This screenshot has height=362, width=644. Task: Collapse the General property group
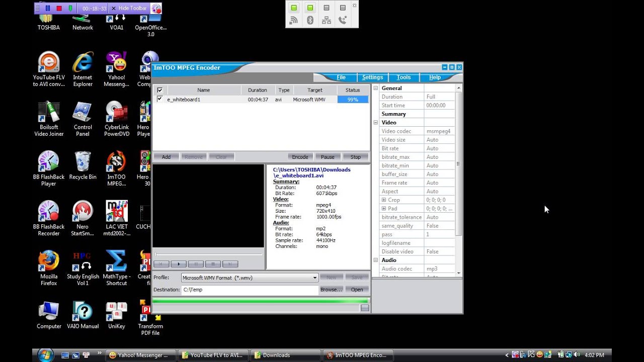(x=375, y=88)
